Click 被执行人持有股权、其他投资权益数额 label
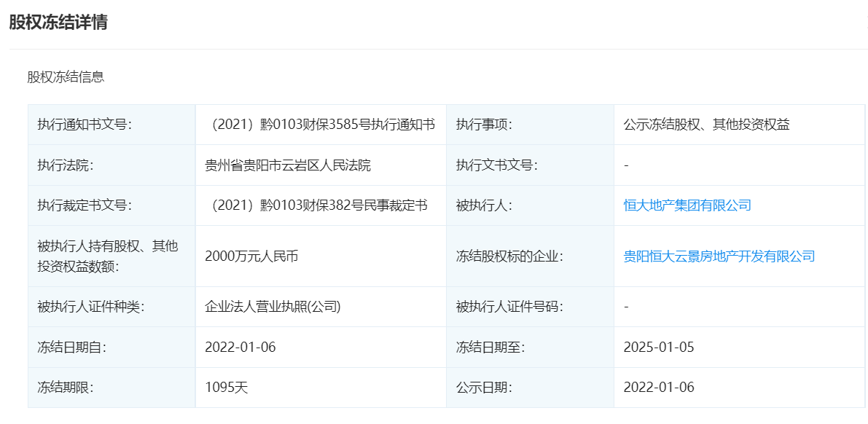 click(x=108, y=256)
